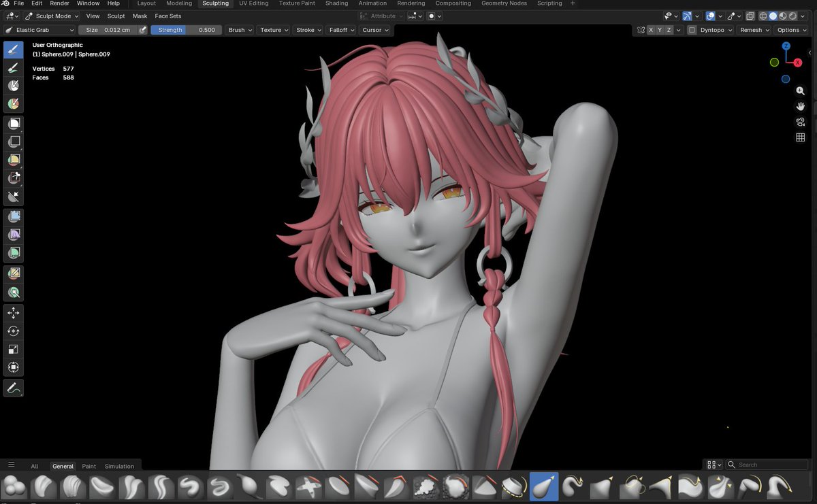Switch to solid viewport shading
The width and height of the screenshot is (817, 504).
pyautogui.click(x=773, y=16)
